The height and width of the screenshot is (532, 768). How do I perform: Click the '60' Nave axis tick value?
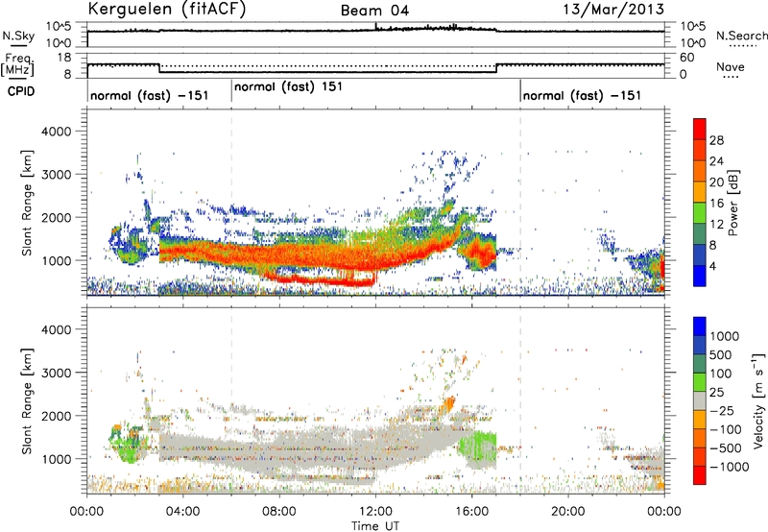pos(687,58)
